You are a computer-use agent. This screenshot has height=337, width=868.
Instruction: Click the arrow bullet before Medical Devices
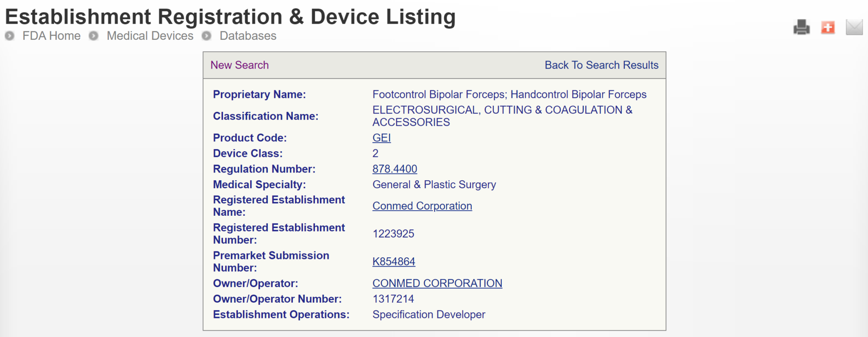94,36
